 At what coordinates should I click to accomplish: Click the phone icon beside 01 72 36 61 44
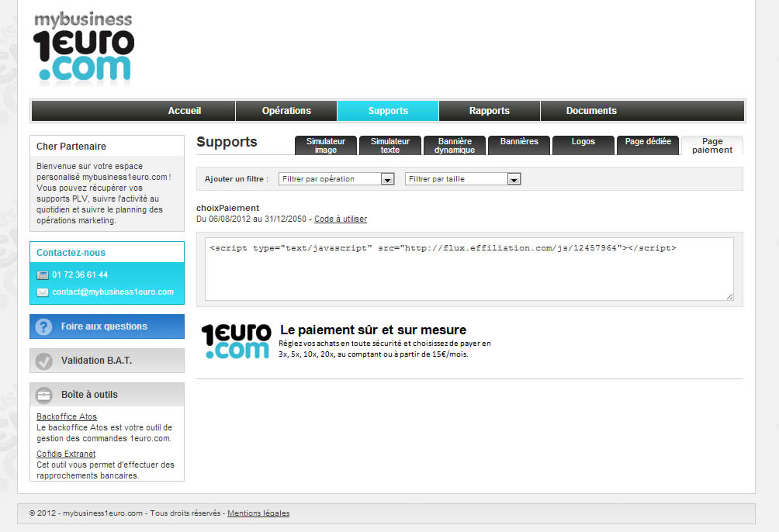[x=43, y=275]
